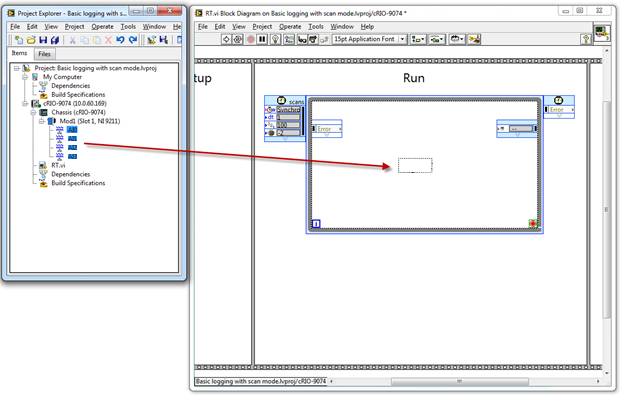
Task: Open the Operate menu in block diagram window
Action: click(291, 26)
